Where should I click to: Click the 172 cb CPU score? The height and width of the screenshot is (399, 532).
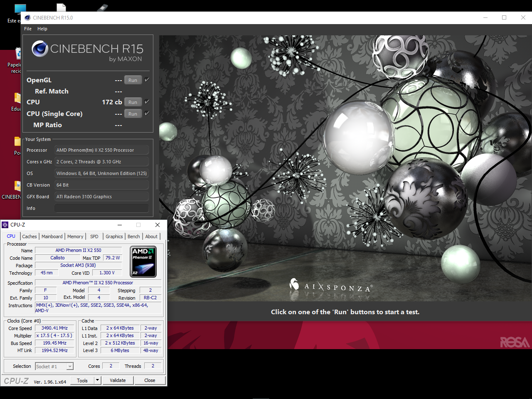pos(112,102)
